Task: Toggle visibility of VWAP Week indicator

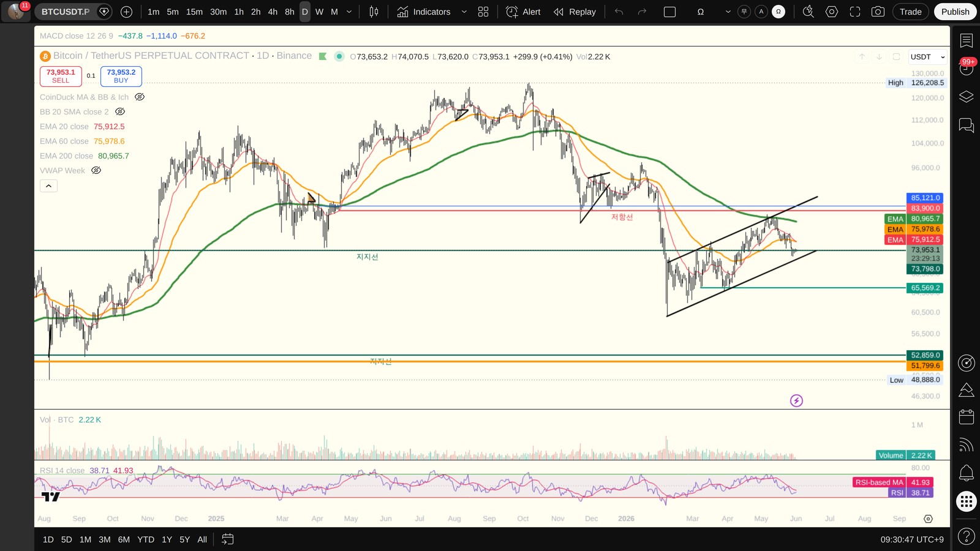Action: [x=96, y=170]
